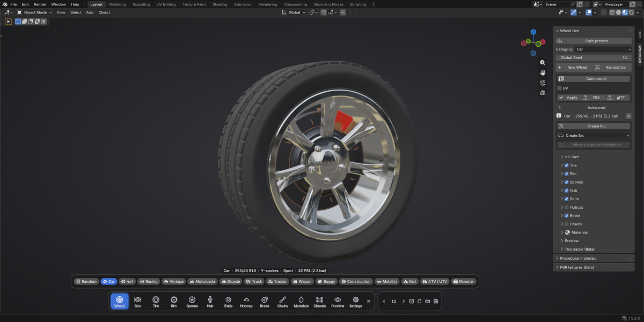Image resolution: width=644 pixels, height=322 pixels.
Task: Open the Global transform orientation dropdown
Action: tap(294, 12)
